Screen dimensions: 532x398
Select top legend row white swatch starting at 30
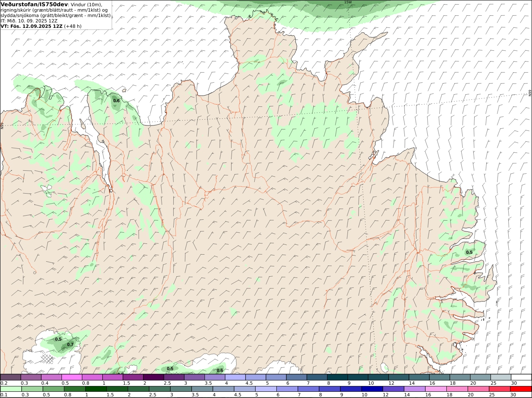pos(521,377)
